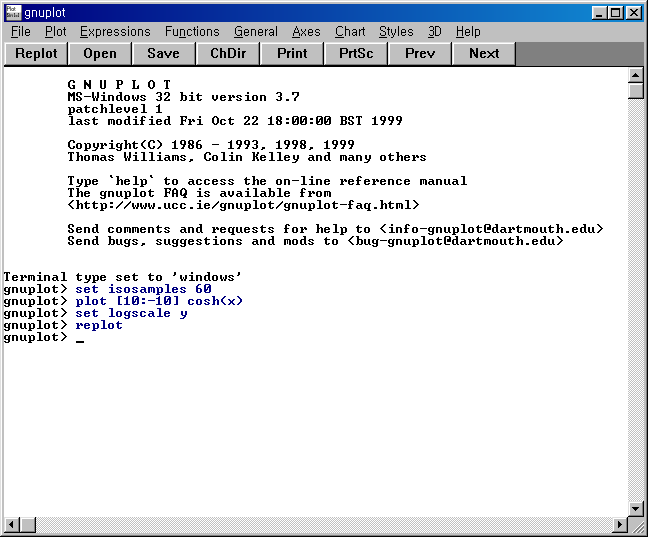
Task: Open the Plot menu
Action: pyautogui.click(x=55, y=32)
